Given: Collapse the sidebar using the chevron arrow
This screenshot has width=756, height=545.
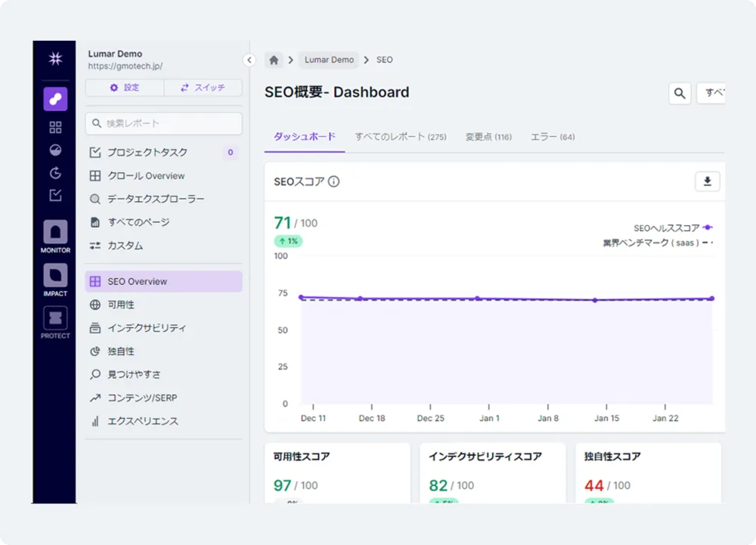Looking at the screenshot, I should click(249, 60).
